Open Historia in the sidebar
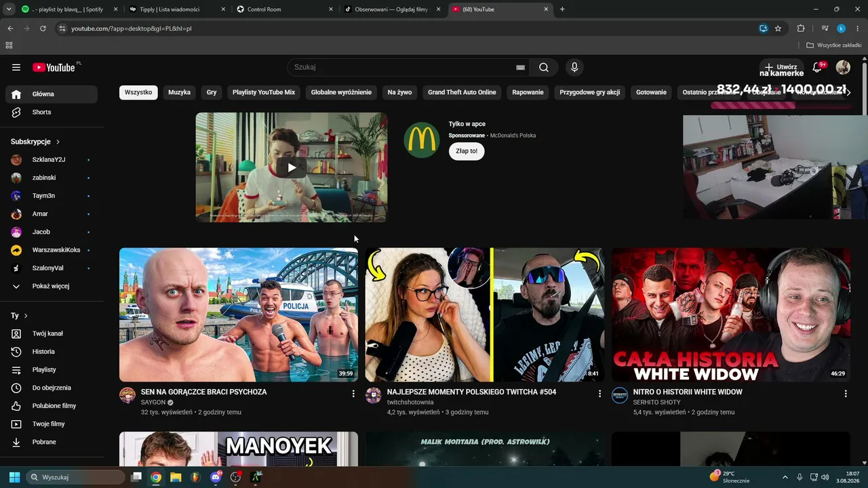 pos(52,352)
